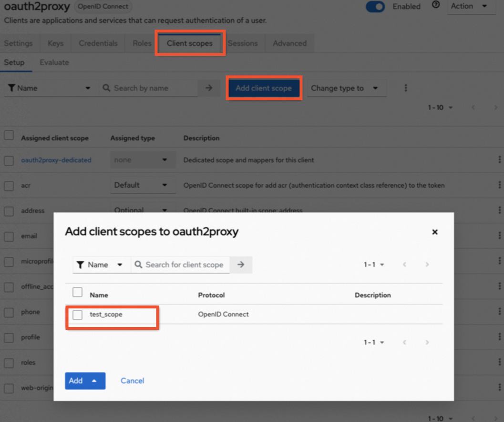The height and width of the screenshot is (422, 504).
Task: Open kebab menu for email row
Action: click(499, 236)
